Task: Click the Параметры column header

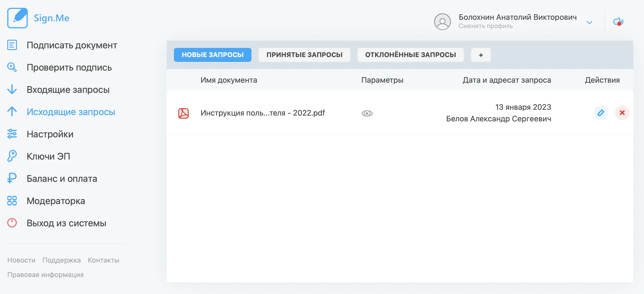Action: point(382,80)
